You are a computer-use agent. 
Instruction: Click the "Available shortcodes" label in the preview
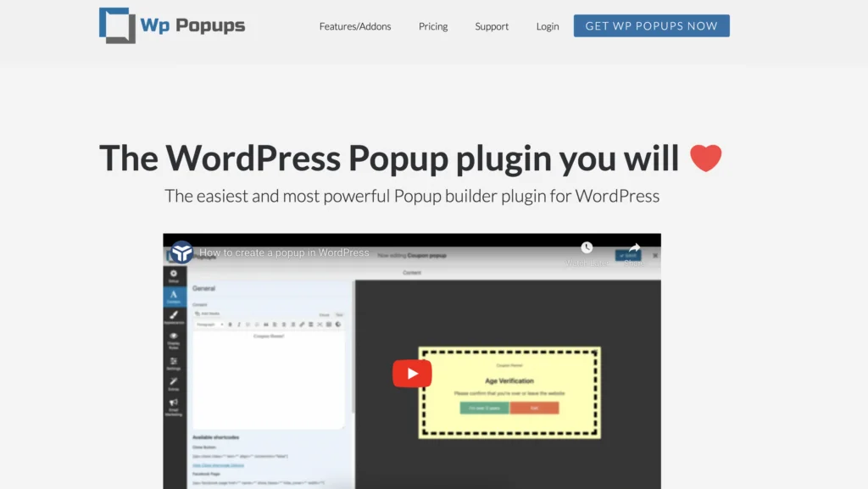tap(216, 437)
